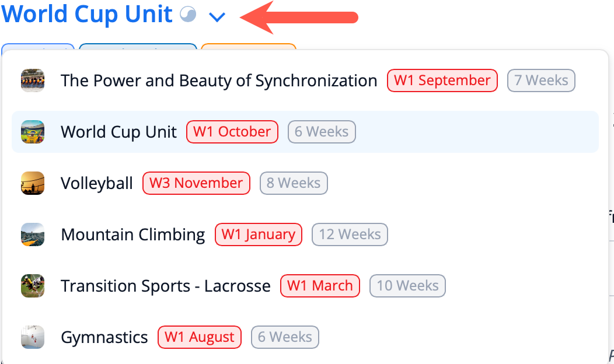614x364 pixels.
Task: Click the World Cup Unit stadium thumbnail
Action: coord(33,132)
